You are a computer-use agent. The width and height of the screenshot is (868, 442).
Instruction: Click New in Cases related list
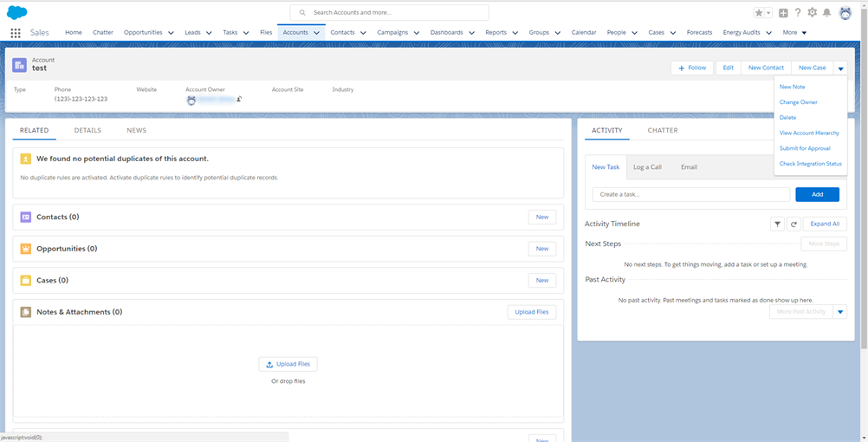[x=542, y=280]
